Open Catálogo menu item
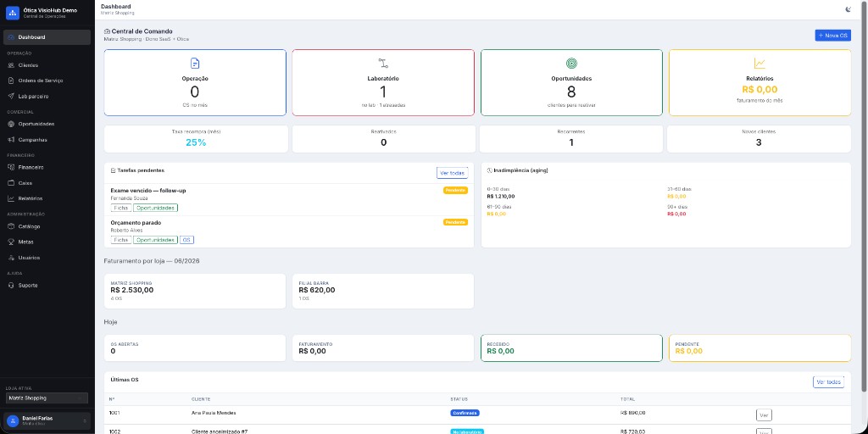The height and width of the screenshot is (434, 868). click(x=47, y=226)
